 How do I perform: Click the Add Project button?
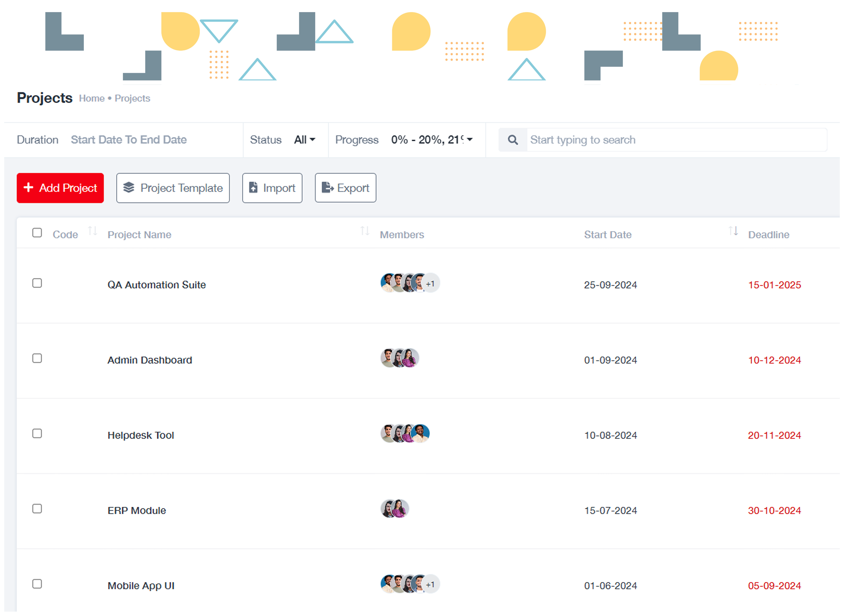(x=60, y=188)
